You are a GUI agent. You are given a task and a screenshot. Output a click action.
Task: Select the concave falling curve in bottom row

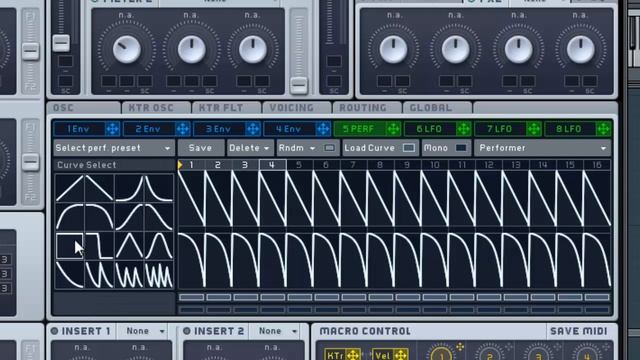click(70, 275)
